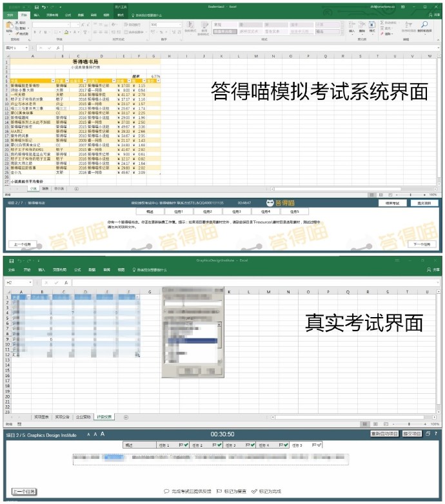Switch to 评委投票 sheet tab
Viewport: 445px width, 504px height.
(x=104, y=417)
